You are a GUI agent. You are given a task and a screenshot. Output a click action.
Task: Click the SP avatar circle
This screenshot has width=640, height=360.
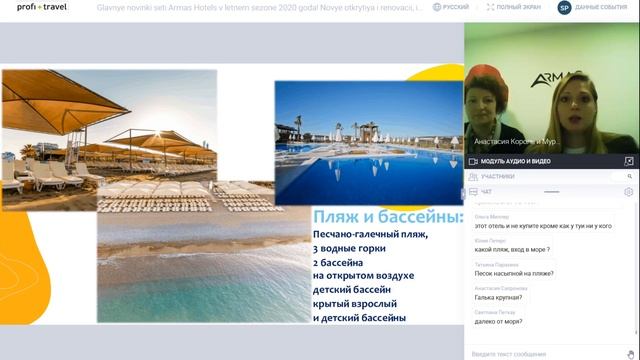564,7
